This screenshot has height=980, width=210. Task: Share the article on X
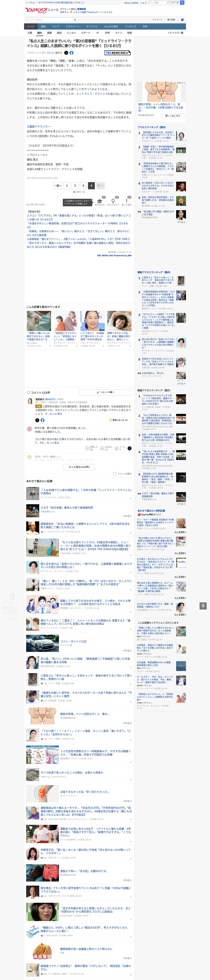[66, 53]
